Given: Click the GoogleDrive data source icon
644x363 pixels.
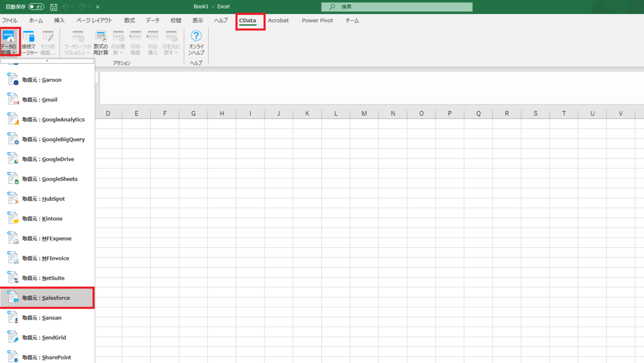Looking at the screenshot, I should coord(13,159).
